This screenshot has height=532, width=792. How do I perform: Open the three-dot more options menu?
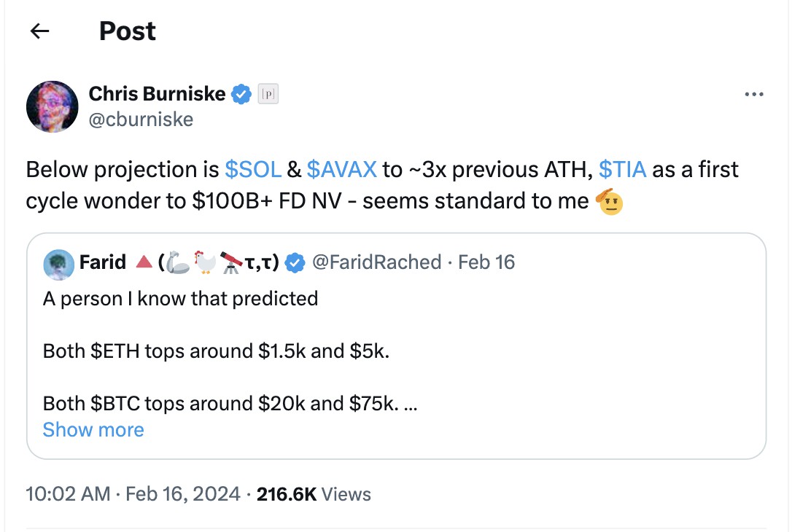point(753,95)
